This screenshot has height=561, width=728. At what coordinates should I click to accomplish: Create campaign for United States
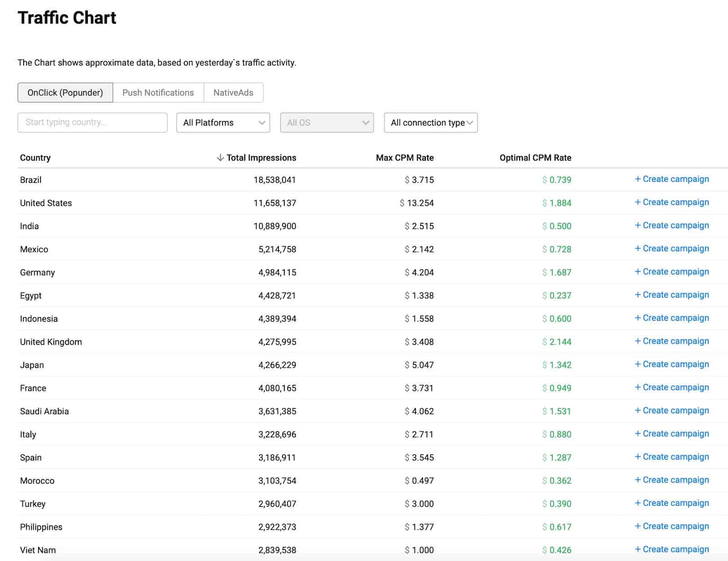coord(672,202)
